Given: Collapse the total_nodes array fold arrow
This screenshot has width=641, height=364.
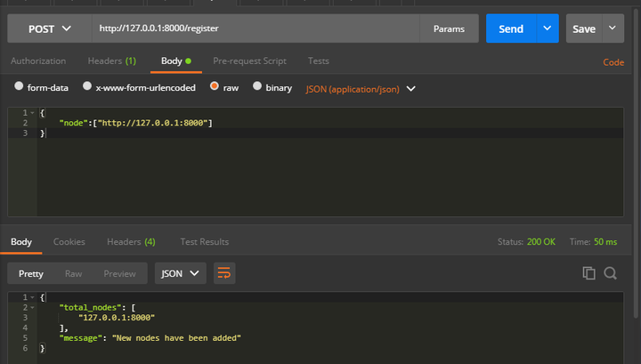Looking at the screenshot, I should tap(31, 306).
